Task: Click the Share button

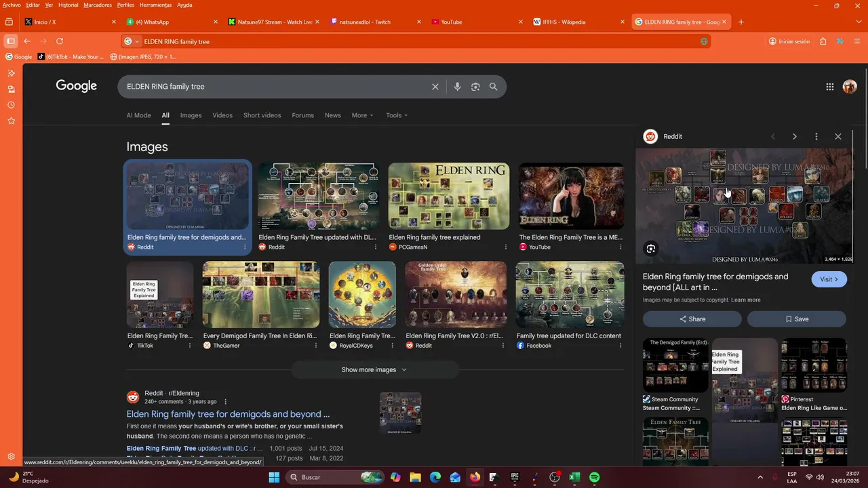Action: tap(692, 319)
